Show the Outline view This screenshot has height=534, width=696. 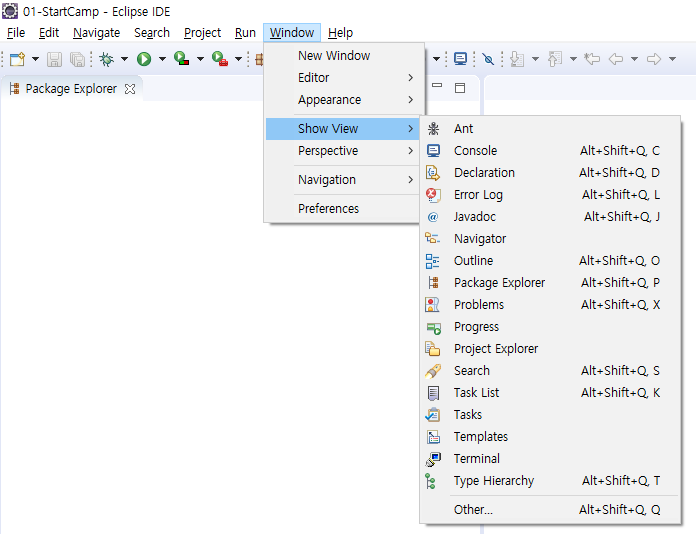point(550,261)
